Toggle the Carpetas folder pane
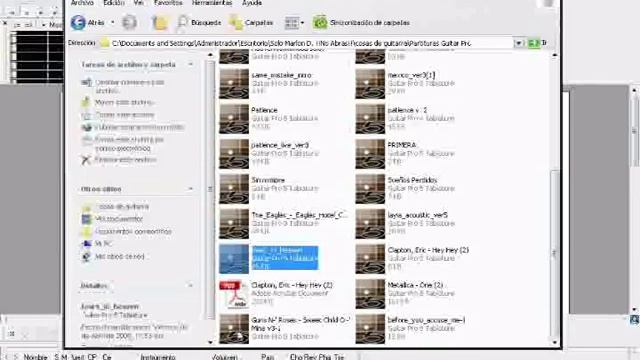 [251, 22]
